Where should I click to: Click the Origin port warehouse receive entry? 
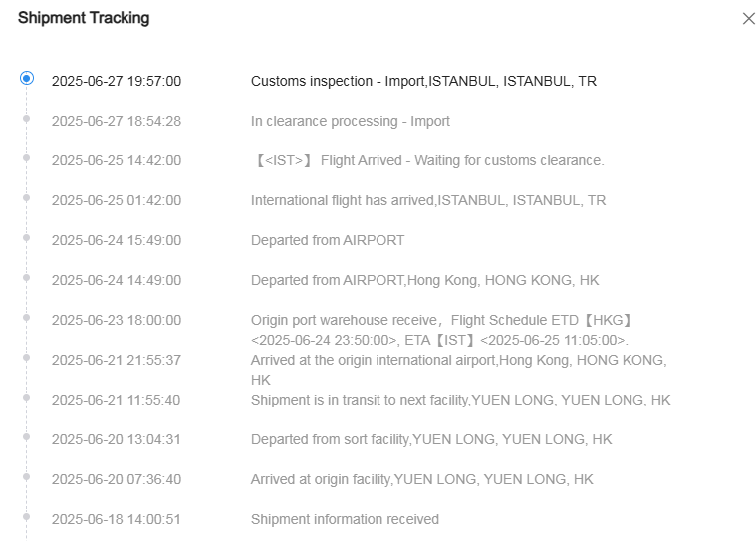[441, 330]
